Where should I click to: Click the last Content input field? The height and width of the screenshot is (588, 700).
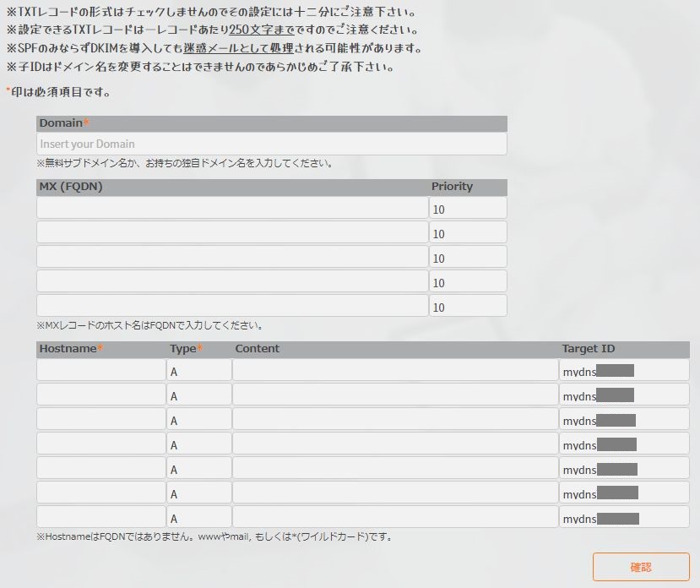(x=395, y=518)
